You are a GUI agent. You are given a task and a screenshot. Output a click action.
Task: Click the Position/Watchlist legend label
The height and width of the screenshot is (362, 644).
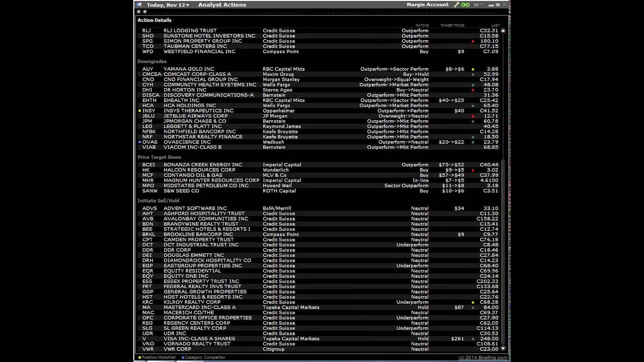[x=158, y=357]
